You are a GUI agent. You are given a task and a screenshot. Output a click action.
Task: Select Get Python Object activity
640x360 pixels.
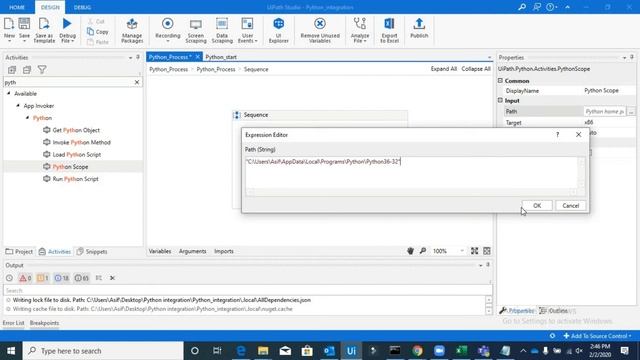click(x=76, y=130)
